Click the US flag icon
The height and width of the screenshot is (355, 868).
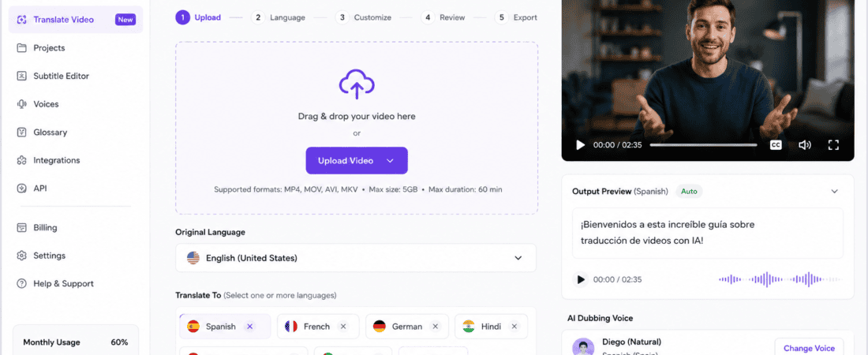pyautogui.click(x=193, y=258)
